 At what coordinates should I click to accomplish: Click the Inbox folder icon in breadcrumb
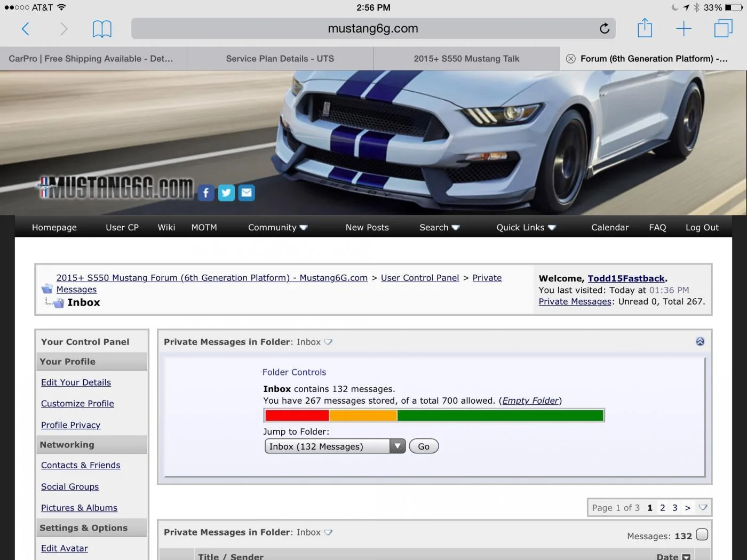[x=58, y=302]
